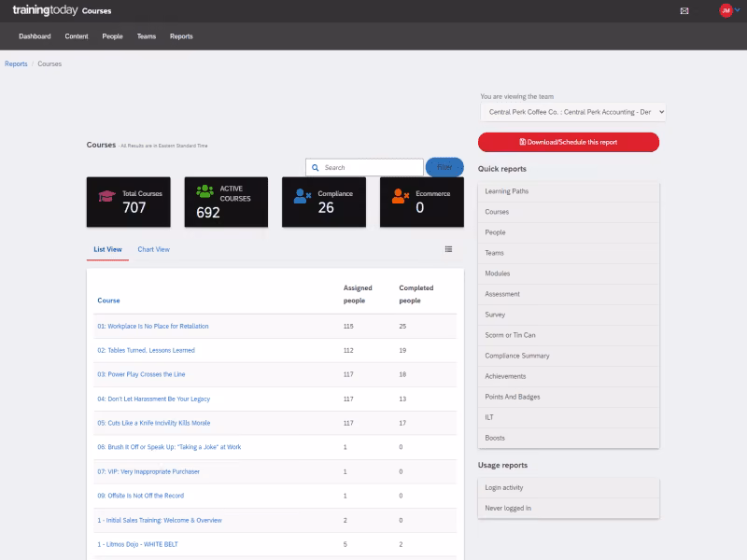Open 05: Cuts Like a Knife course
Image resolution: width=747 pixels, height=560 pixels.
pyautogui.click(x=153, y=423)
